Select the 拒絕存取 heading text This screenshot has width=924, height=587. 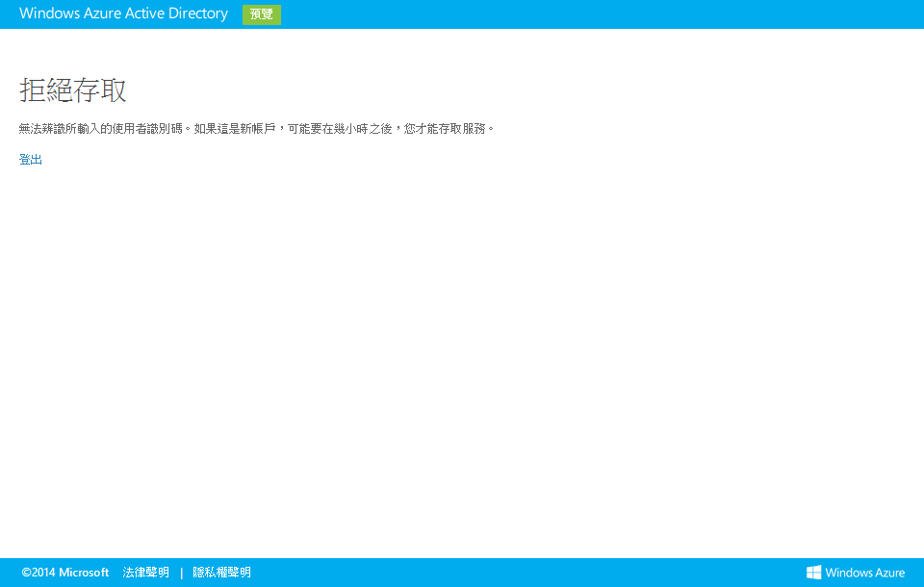click(x=73, y=90)
